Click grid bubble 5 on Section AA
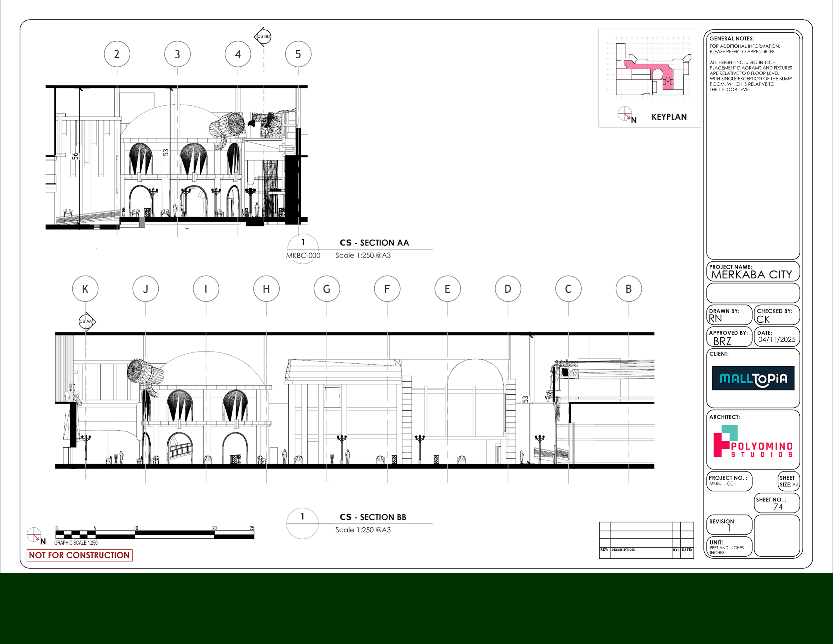 pos(298,54)
